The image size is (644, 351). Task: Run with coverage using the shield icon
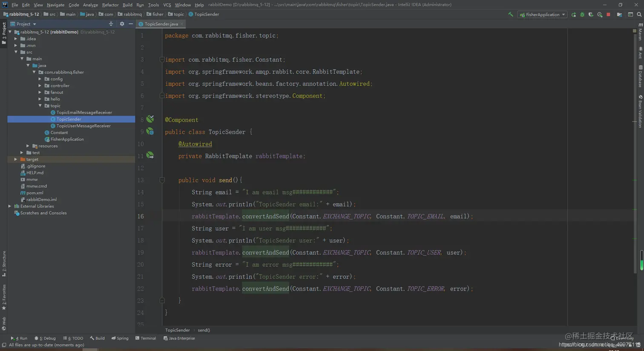tap(591, 14)
